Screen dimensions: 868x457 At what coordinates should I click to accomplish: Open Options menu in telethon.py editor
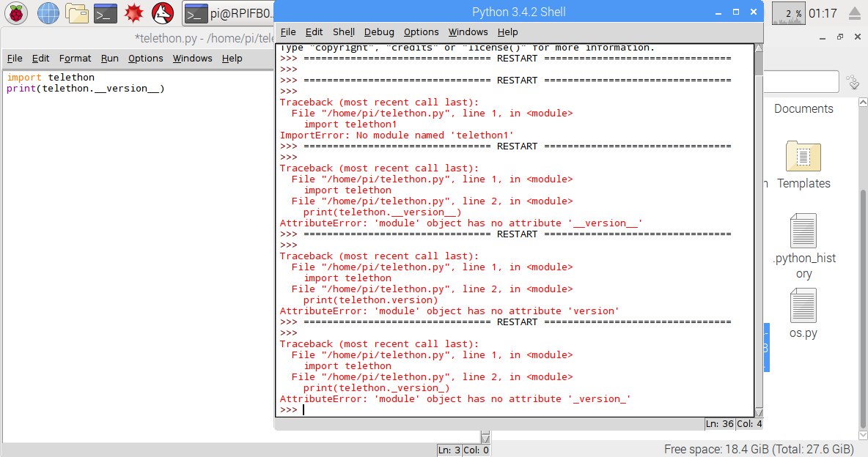[x=146, y=58]
